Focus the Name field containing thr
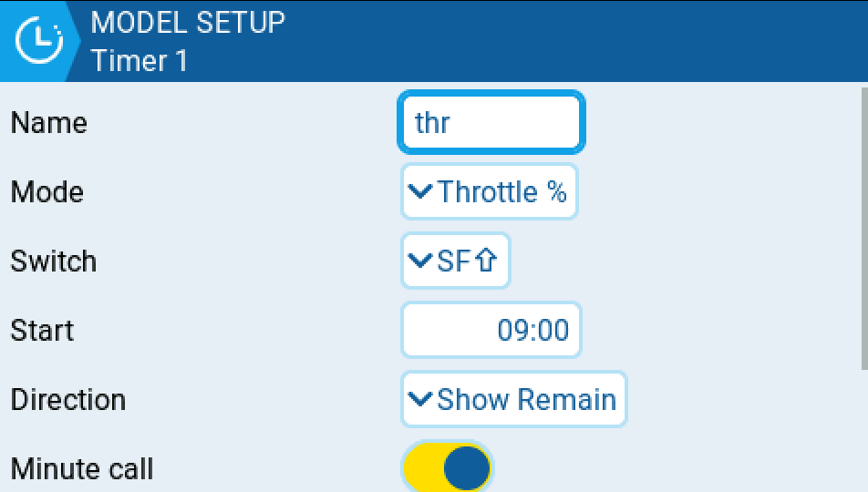This screenshot has width=868, height=492. coord(491,123)
